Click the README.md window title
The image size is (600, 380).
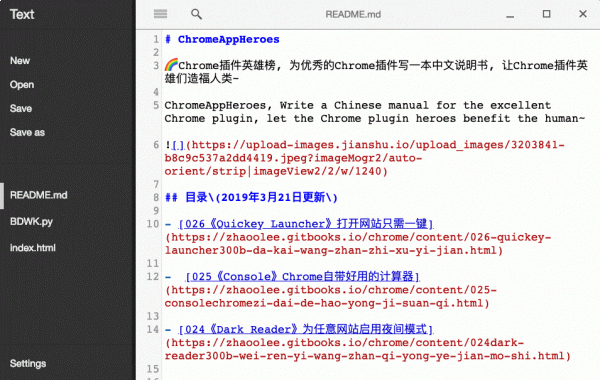click(353, 15)
